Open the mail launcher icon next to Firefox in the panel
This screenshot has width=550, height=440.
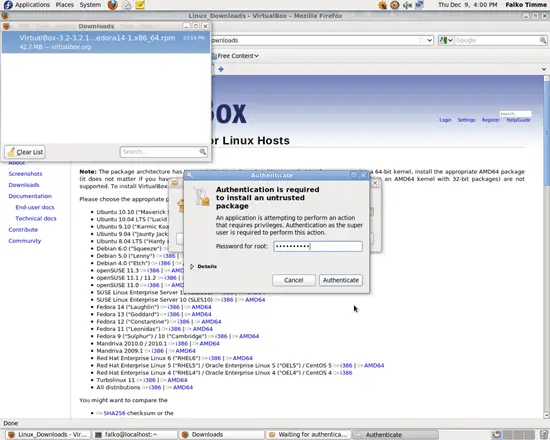[127, 5]
